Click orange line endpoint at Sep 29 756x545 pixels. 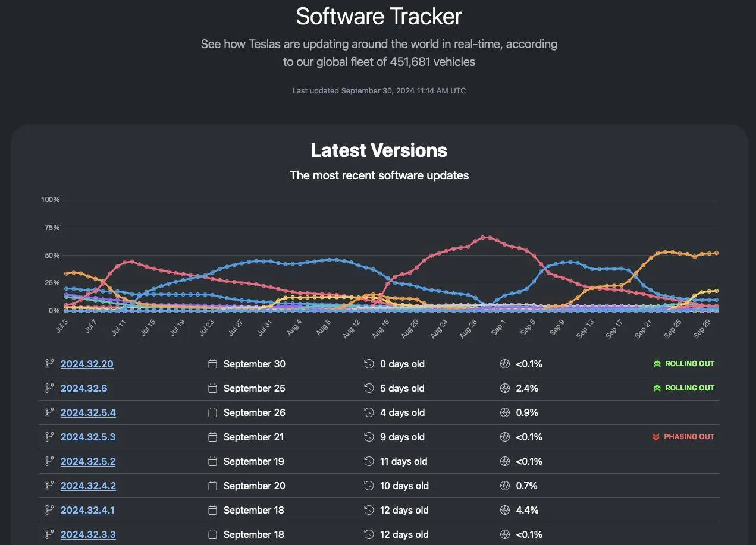coord(716,253)
